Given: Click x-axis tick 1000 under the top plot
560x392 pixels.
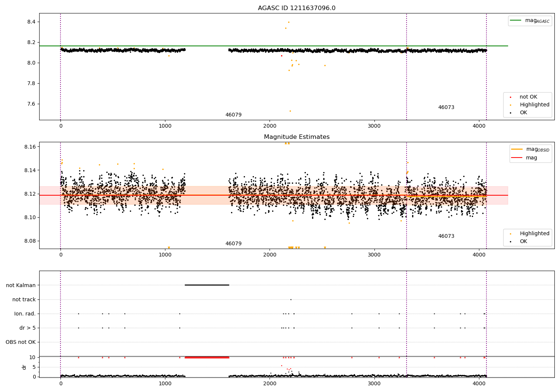Looking at the screenshot, I should [x=165, y=126].
